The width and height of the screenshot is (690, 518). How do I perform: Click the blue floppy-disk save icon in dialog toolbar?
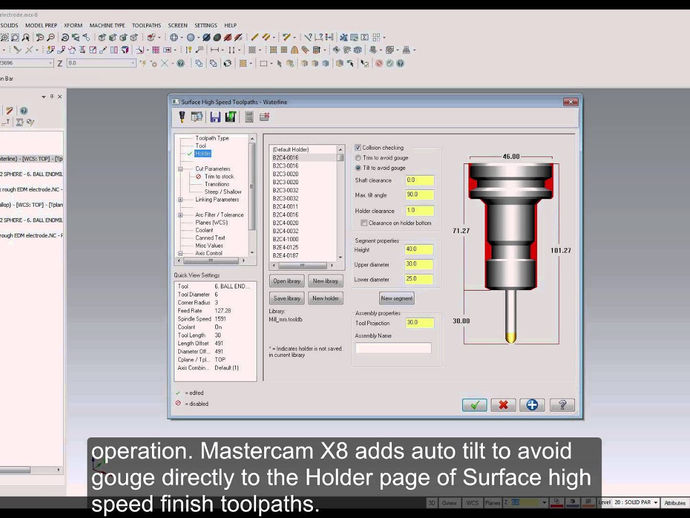(x=215, y=117)
